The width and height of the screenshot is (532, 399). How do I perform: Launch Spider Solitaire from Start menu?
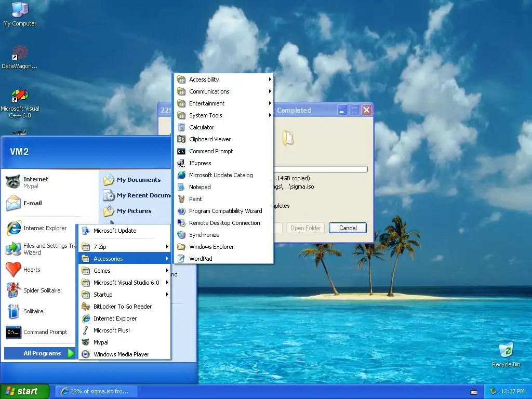coord(39,290)
